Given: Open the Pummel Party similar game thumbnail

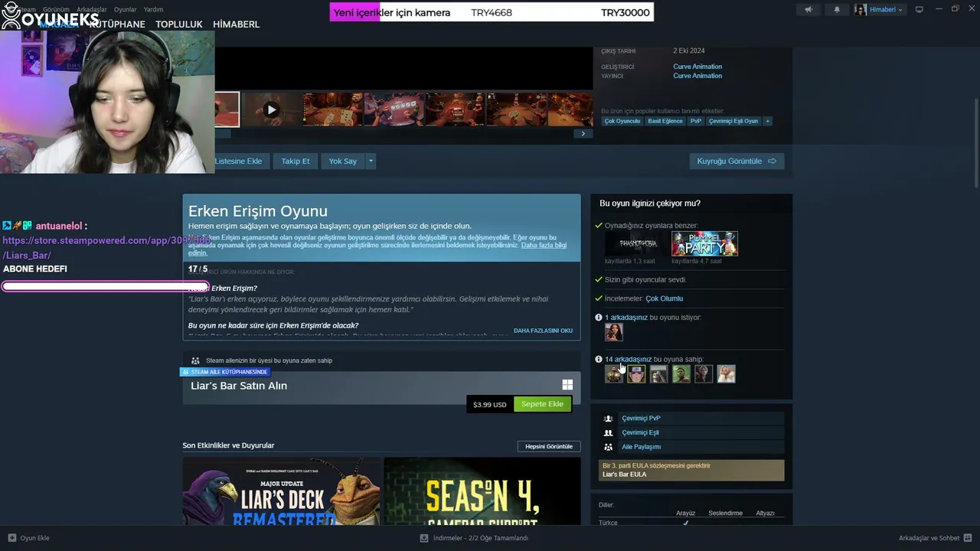Looking at the screenshot, I should (x=704, y=243).
